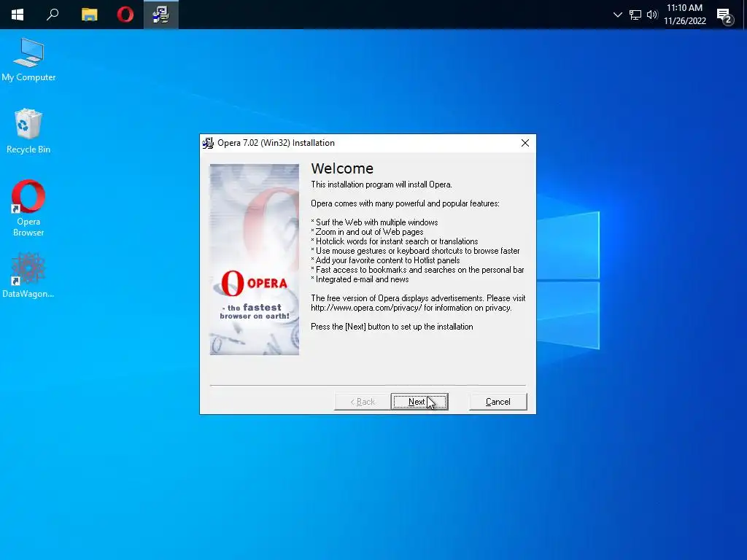
Task: Open the taskbar search magnifier
Action: tap(53, 15)
